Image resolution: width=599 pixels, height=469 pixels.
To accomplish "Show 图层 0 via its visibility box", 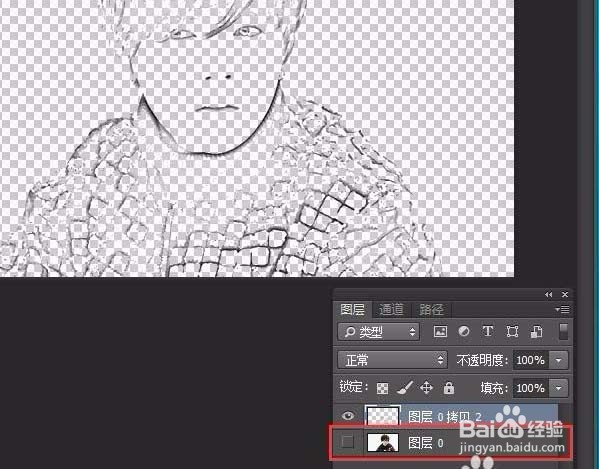I will (348, 442).
